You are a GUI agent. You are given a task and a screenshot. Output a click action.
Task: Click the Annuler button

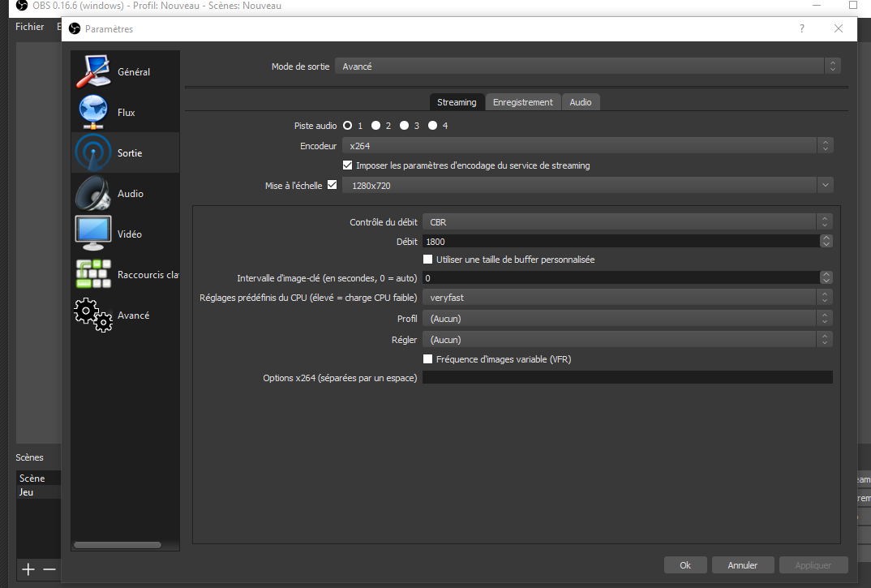[743, 565]
